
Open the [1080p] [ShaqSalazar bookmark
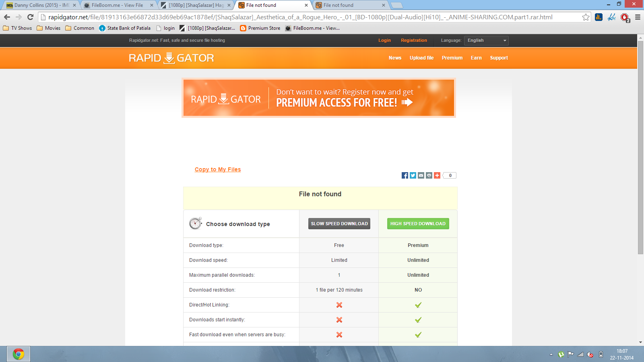(207, 28)
